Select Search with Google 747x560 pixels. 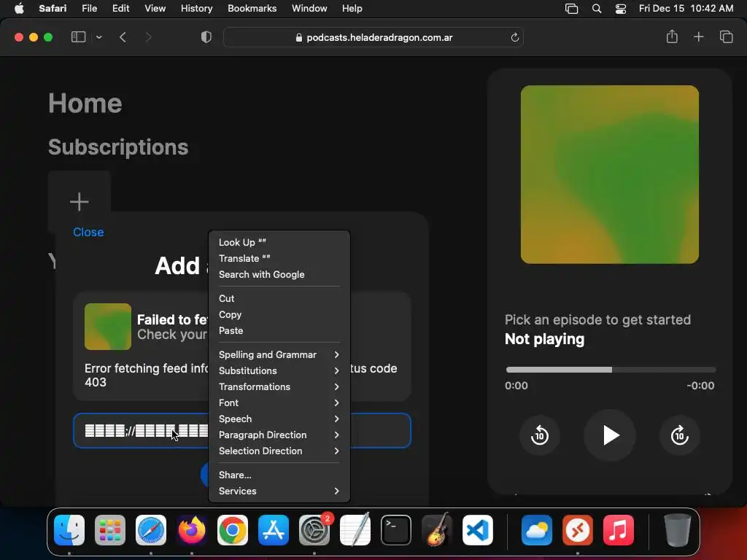279,275
